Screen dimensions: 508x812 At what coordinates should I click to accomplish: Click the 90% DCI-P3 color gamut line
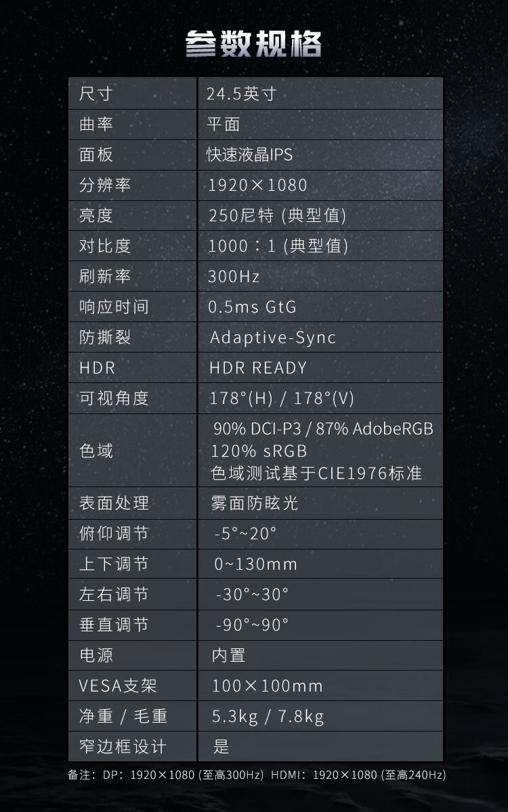(323, 429)
